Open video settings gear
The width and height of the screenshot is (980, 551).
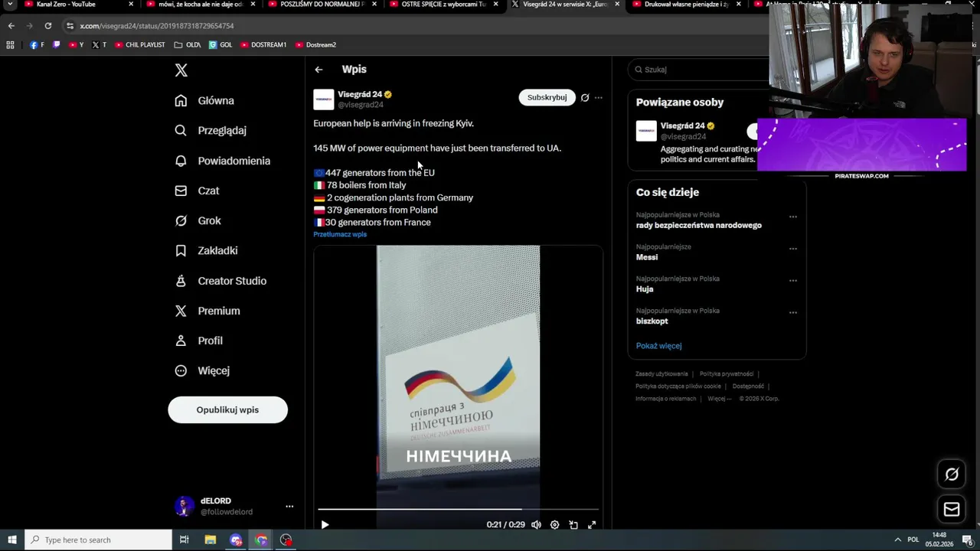click(x=554, y=525)
